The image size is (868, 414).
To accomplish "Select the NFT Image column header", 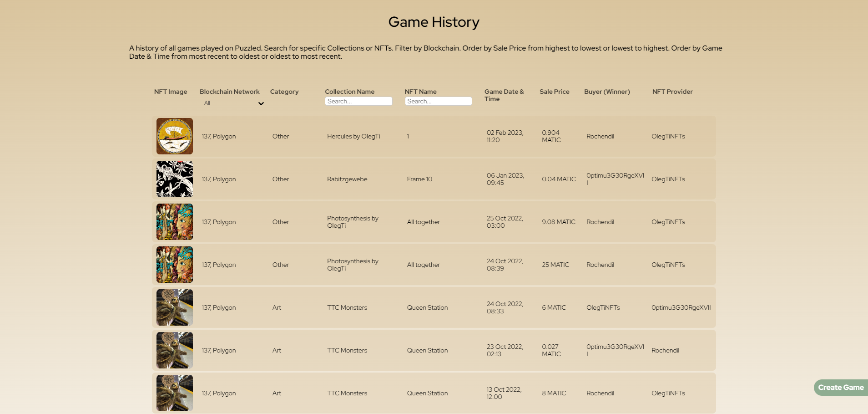I will pos(171,92).
